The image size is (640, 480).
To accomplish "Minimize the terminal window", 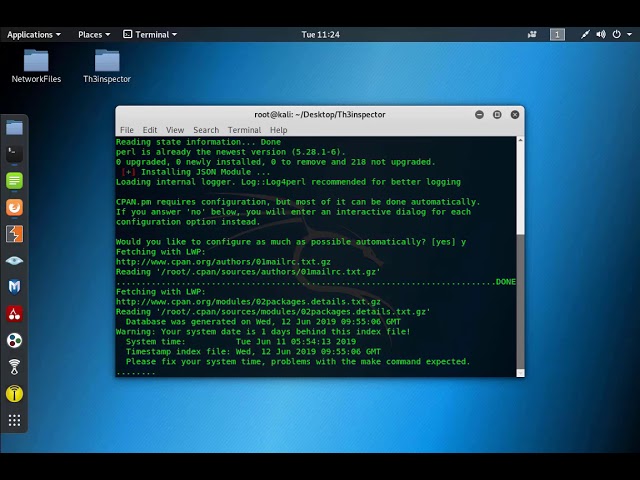I will coord(479,115).
